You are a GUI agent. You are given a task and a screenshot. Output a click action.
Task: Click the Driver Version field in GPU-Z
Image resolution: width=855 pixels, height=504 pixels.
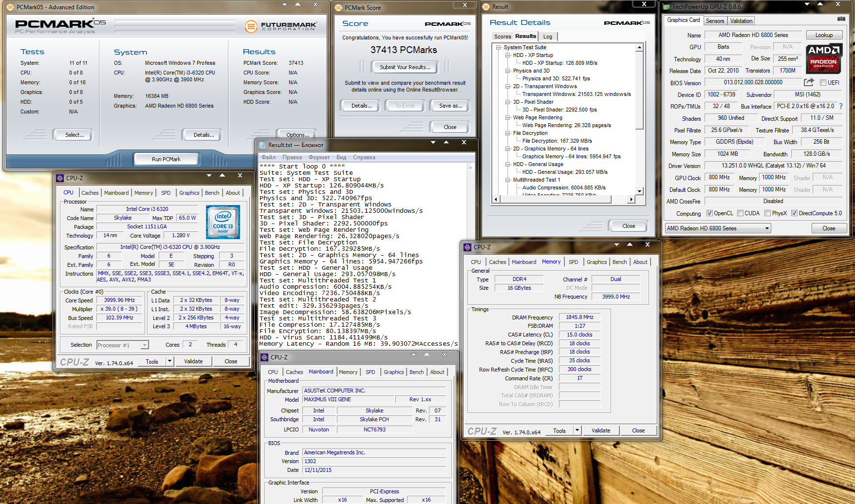pyautogui.click(x=773, y=166)
